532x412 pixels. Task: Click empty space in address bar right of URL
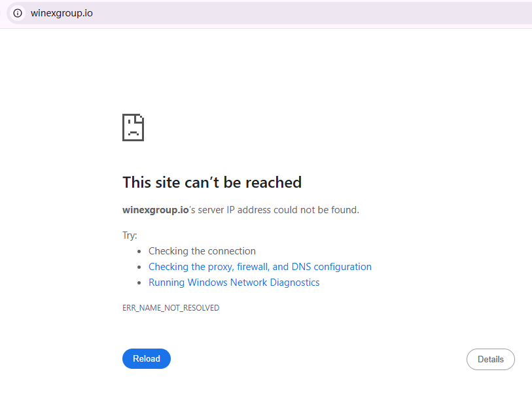[x=314, y=13]
